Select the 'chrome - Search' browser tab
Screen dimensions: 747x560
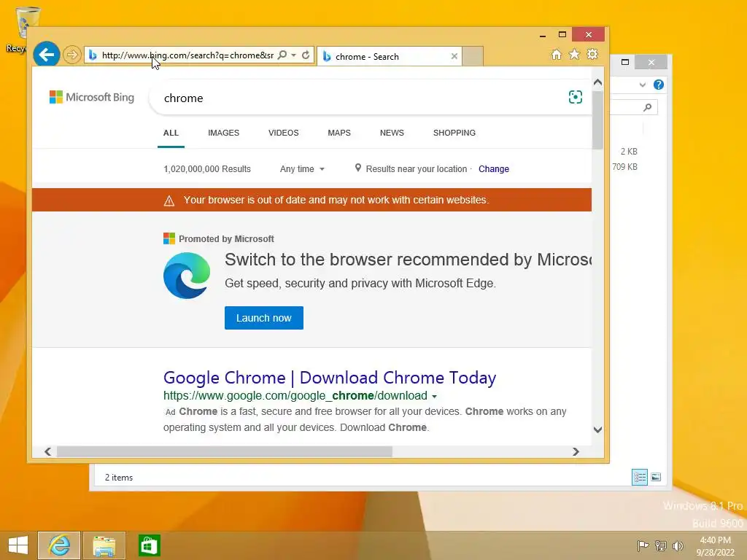[390, 56]
